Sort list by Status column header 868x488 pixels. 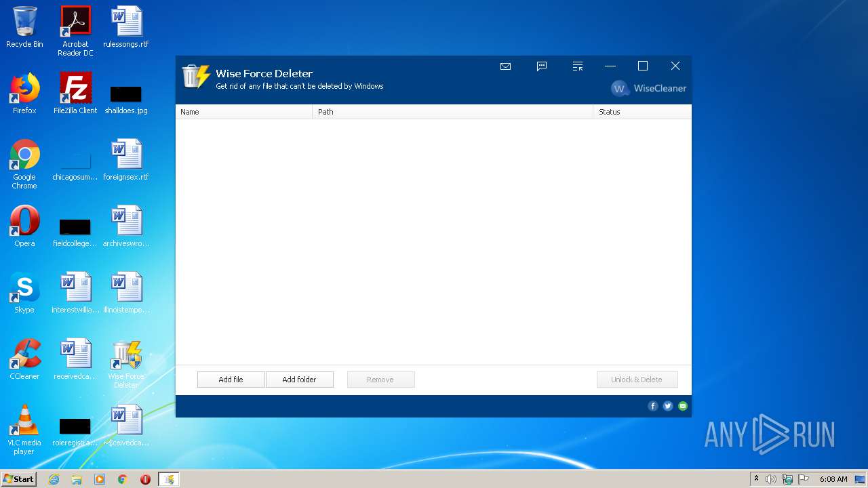click(642, 112)
